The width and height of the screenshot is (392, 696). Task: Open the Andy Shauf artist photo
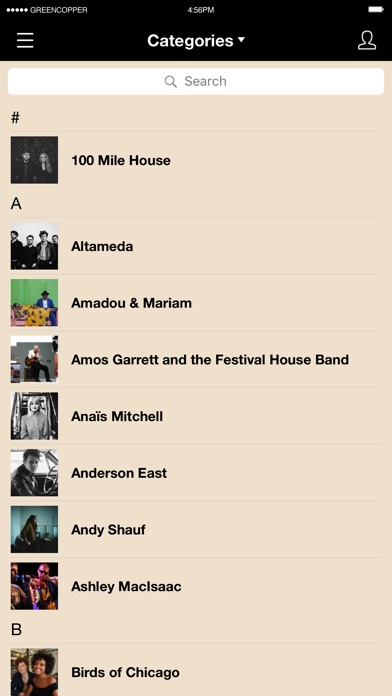[34, 529]
